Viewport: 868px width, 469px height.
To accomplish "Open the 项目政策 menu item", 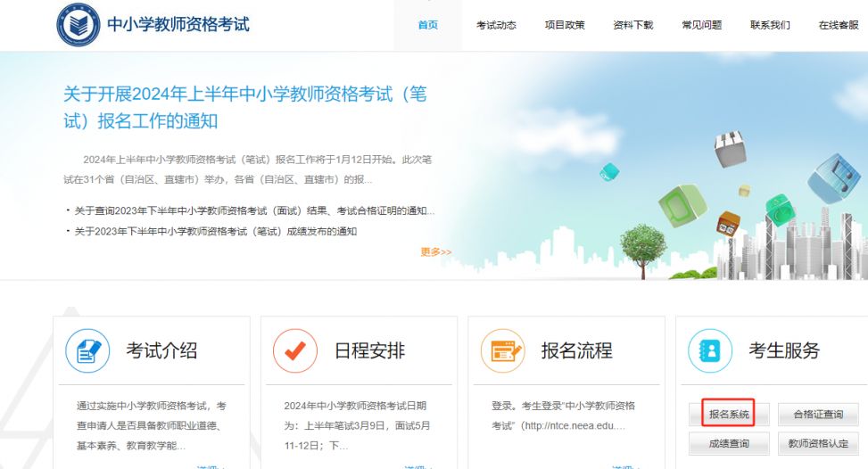I will [565, 25].
